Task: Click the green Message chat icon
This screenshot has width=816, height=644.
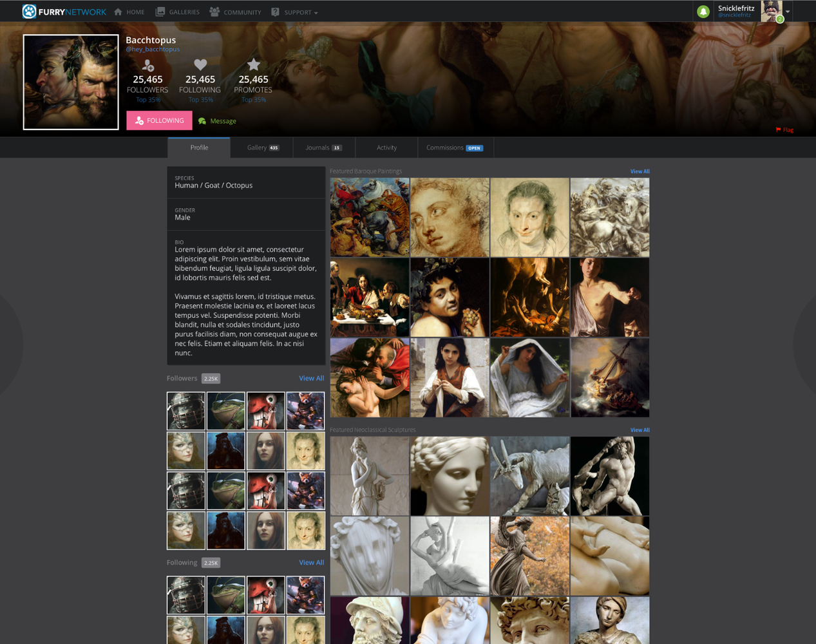Action: click(x=202, y=121)
